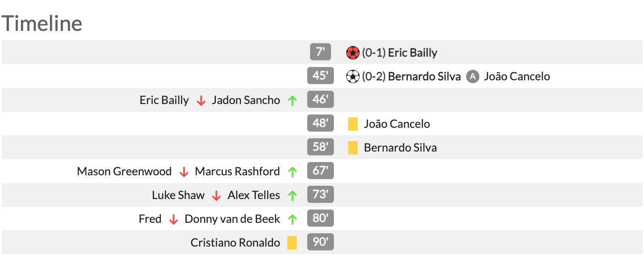Click scorer Bernardo Silva at 45'
The height and width of the screenshot is (267, 644).
[x=424, y=76]
